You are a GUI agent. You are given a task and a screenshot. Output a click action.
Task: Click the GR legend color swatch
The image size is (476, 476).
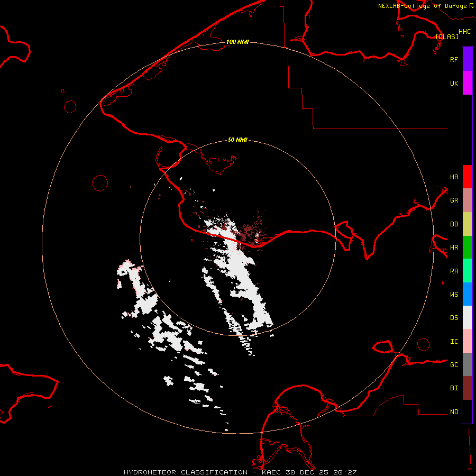[467, 200]
